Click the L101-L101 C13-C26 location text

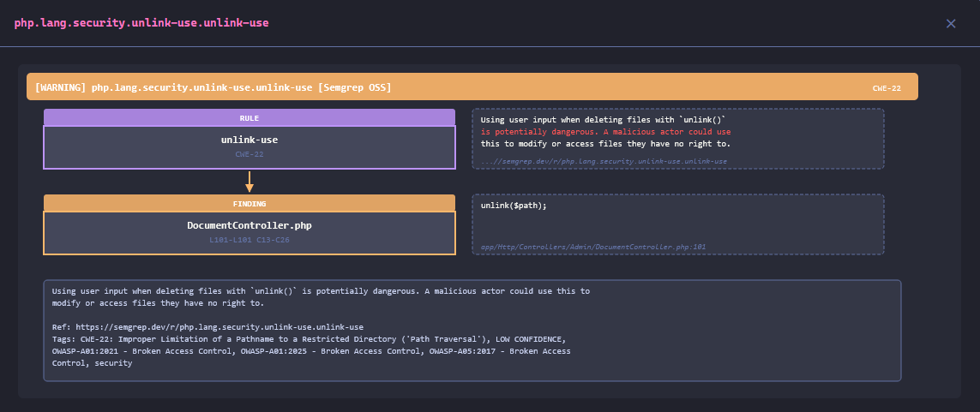click(249, 241)
